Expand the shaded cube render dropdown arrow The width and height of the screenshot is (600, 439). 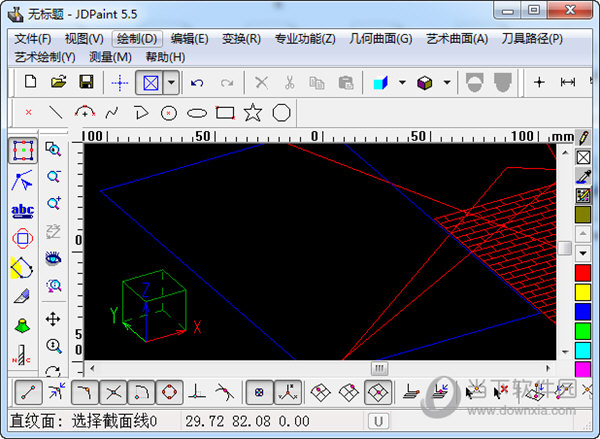(447, 82)
